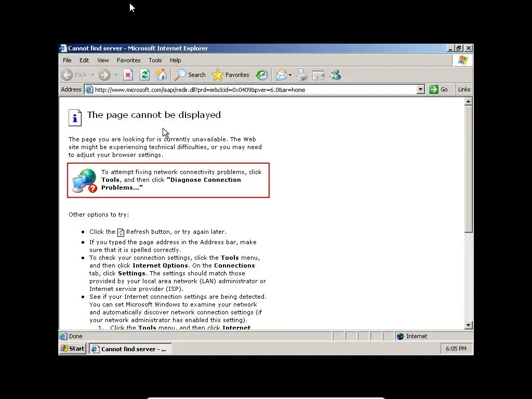This screenshot has height=399, width=532.
Task: Open the Help menu
Action: (176, 60)
